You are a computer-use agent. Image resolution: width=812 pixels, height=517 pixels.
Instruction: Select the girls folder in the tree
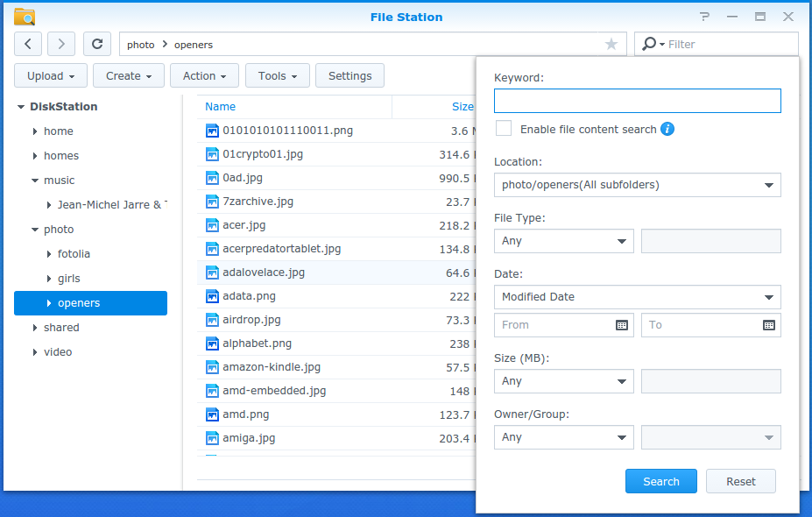69,279
